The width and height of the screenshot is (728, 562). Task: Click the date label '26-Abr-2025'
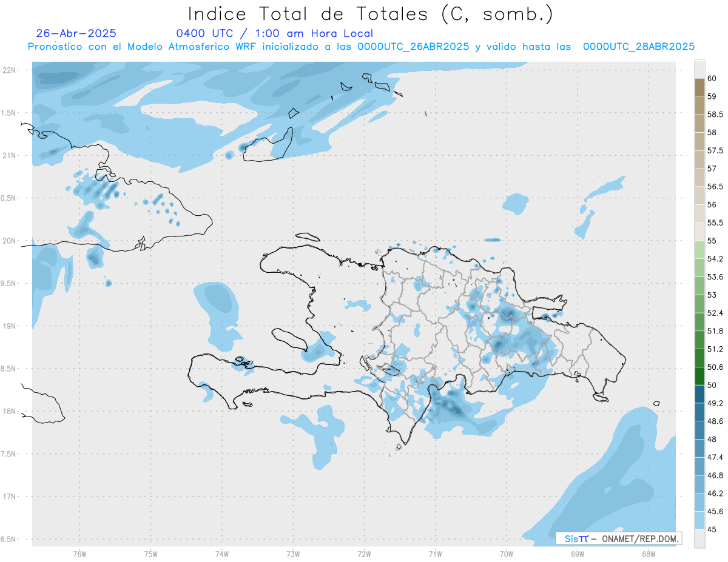point(76,33)
